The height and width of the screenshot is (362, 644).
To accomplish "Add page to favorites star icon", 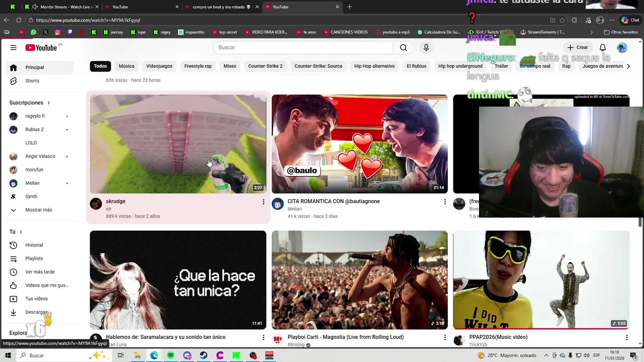I will (562, 20).
